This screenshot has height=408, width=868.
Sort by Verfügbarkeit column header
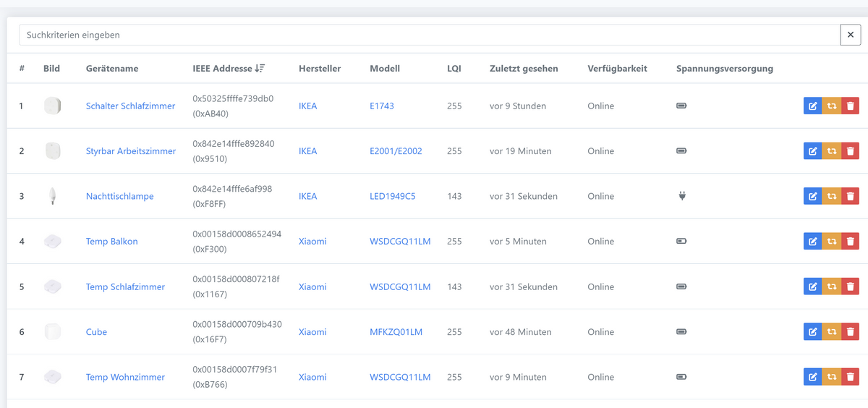point(618,69)
